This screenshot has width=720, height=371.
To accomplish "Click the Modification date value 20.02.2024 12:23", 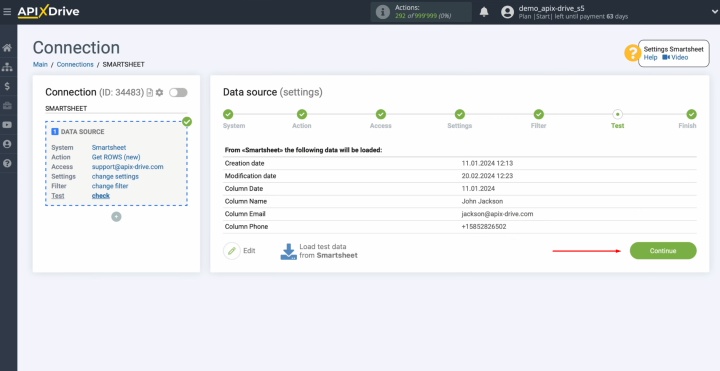I will [487, 176].
